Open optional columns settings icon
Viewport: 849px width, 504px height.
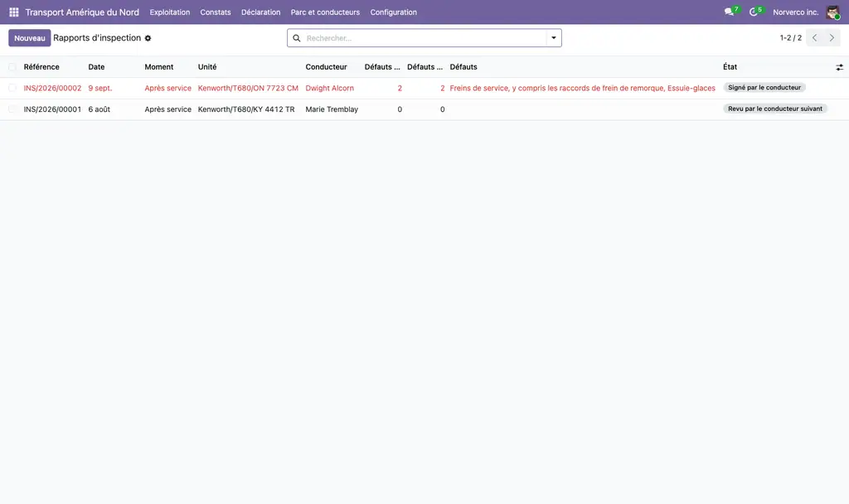839,67
